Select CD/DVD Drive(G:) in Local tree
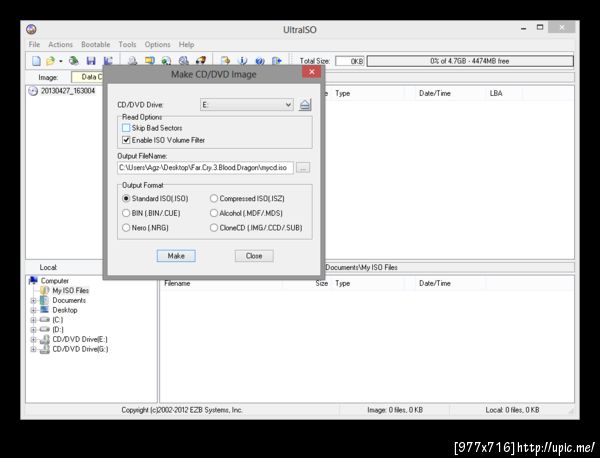600x458 pixels. 80,349
